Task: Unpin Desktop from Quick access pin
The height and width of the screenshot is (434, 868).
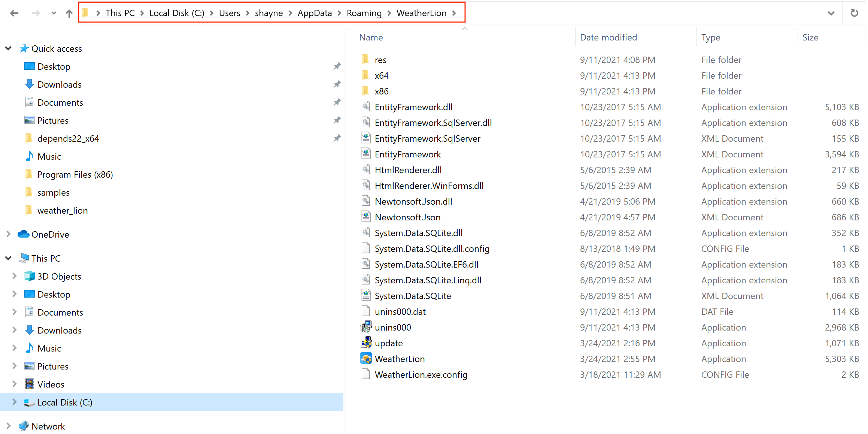Action: [337, 66]
